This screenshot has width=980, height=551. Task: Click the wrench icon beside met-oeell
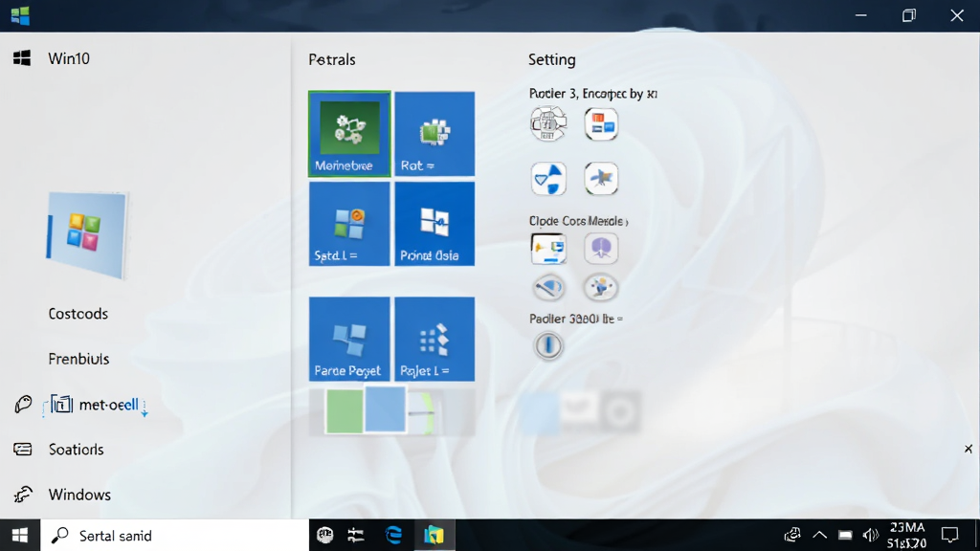pyautogui.click(x=23, y=405)
